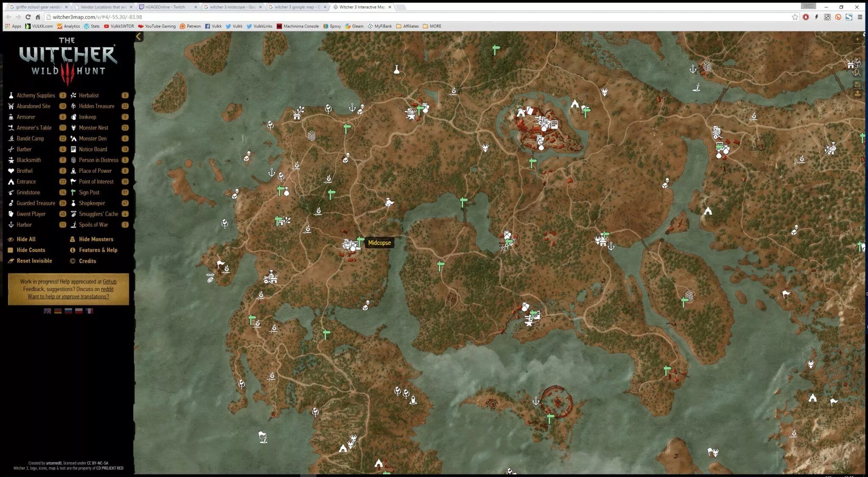Toggle Sign Post markers visibility
The image size is (868, 477).
tap(89, 192)
